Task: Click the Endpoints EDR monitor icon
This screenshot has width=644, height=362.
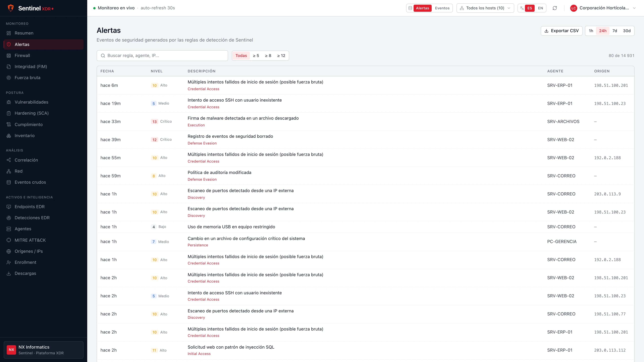Action: 9,207
